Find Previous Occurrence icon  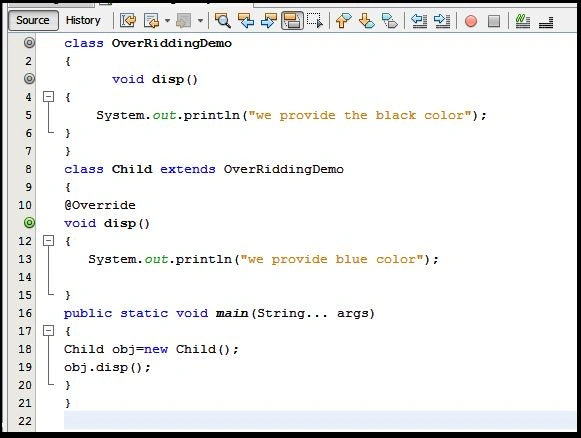[246, 21]
